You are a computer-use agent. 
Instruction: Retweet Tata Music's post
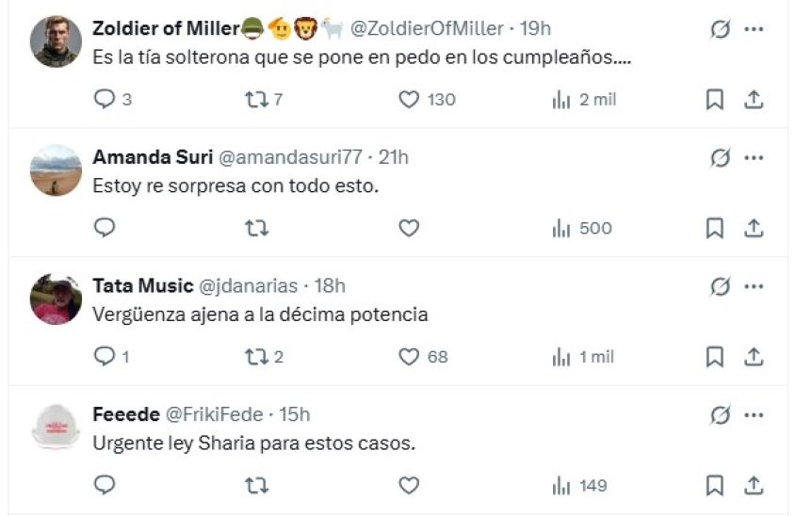pos(256,357)
